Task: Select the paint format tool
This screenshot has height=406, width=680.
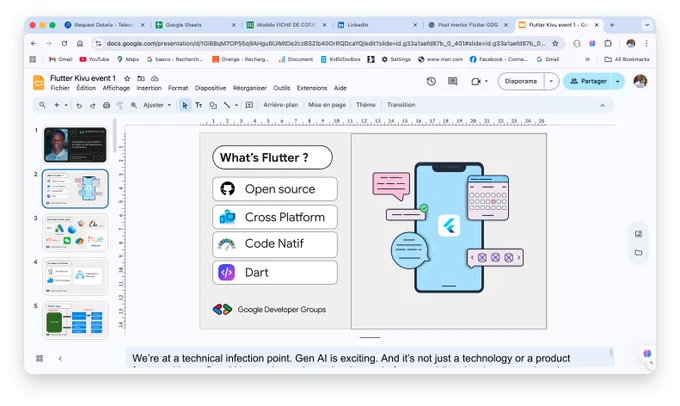Action: (120, 105)
